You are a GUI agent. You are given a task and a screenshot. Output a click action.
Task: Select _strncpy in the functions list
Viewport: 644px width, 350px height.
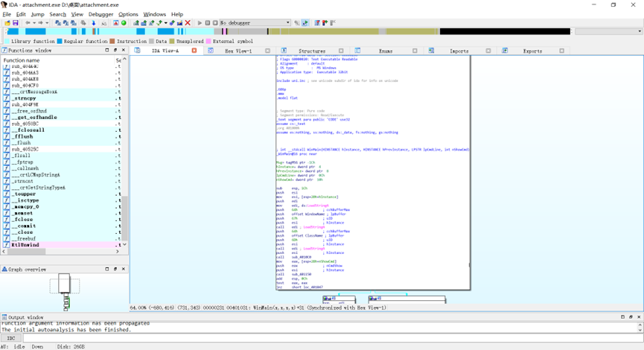point(25,98)
